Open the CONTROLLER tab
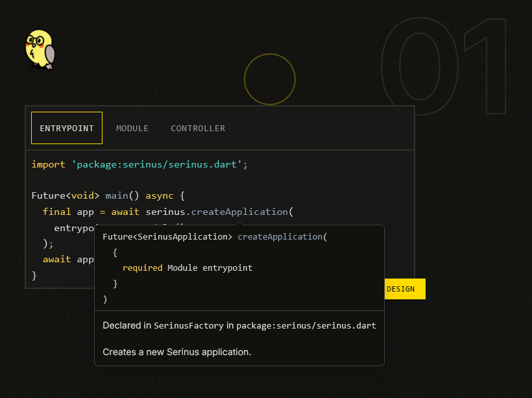This screenshot has width=532, height=398. coord(198,128)
